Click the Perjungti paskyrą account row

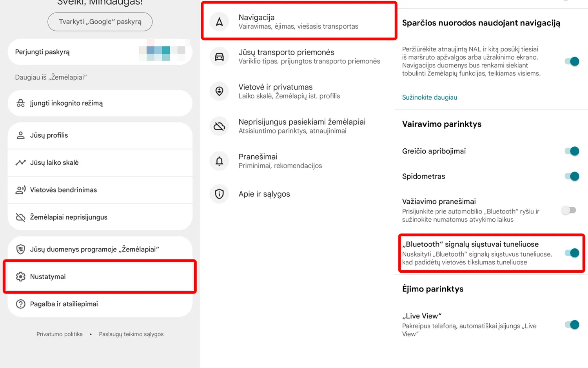pyautogui.click(x=100, y=52)
